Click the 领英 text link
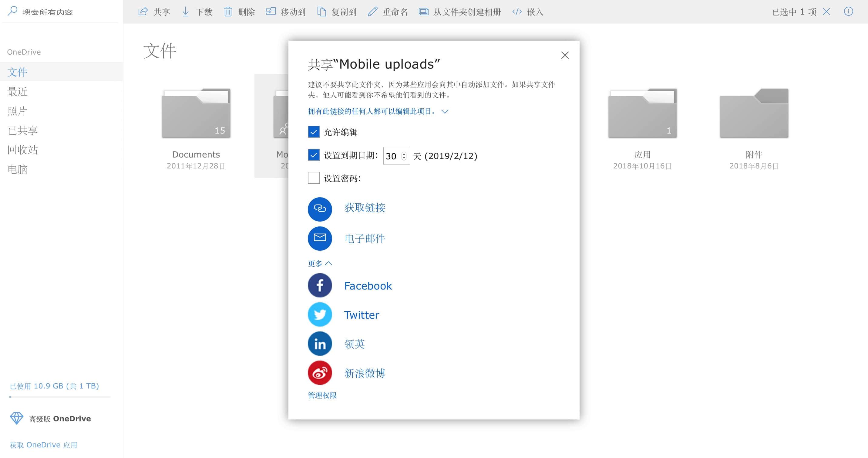 (355, 344)
